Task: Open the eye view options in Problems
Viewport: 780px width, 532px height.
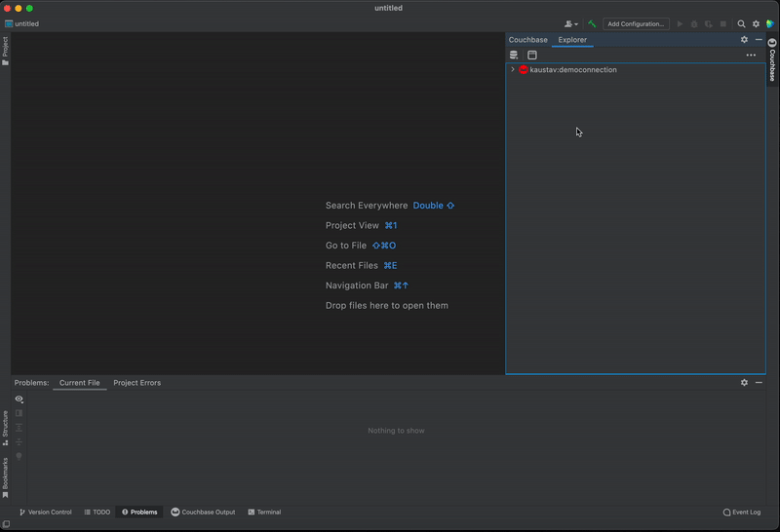Action: coord(19,399)
